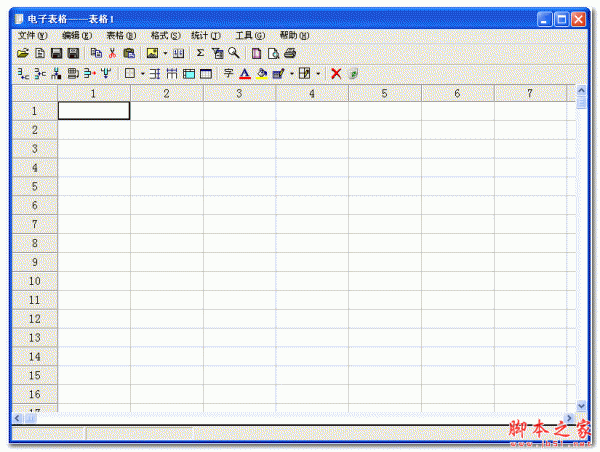Click the second floppy disk Save As icon
This screenshot has height=452, width=600.
click(73, 53)
